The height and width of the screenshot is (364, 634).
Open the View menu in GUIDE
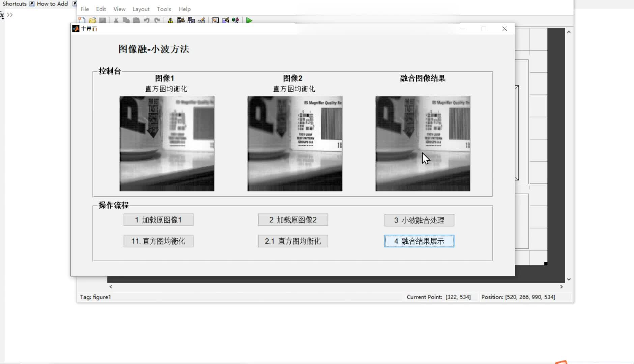point(119,9)
